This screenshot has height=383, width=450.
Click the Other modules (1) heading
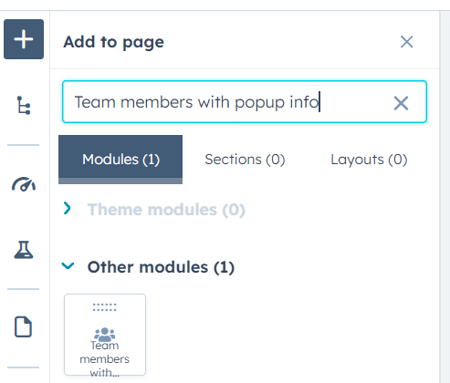(161, 267)
